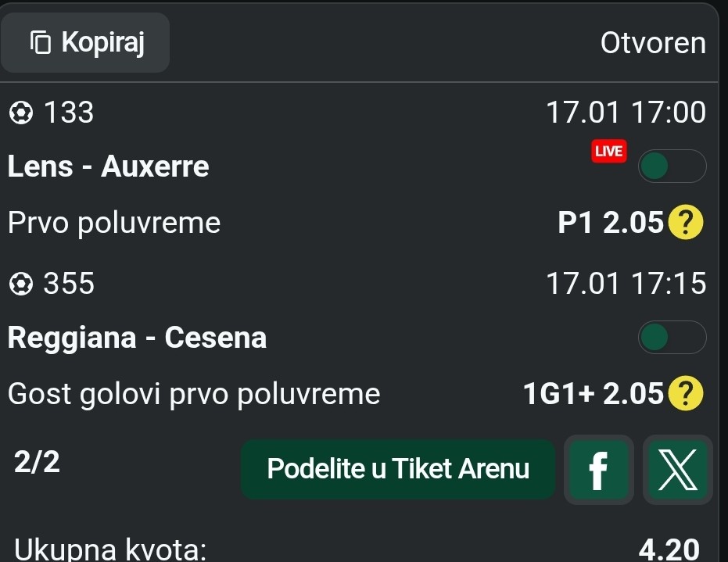Share the ticket on X
The image size is (728, 562).
pos(677,470)
